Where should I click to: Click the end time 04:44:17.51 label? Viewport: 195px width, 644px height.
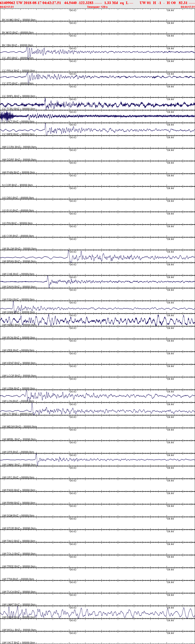click(188, 7)
